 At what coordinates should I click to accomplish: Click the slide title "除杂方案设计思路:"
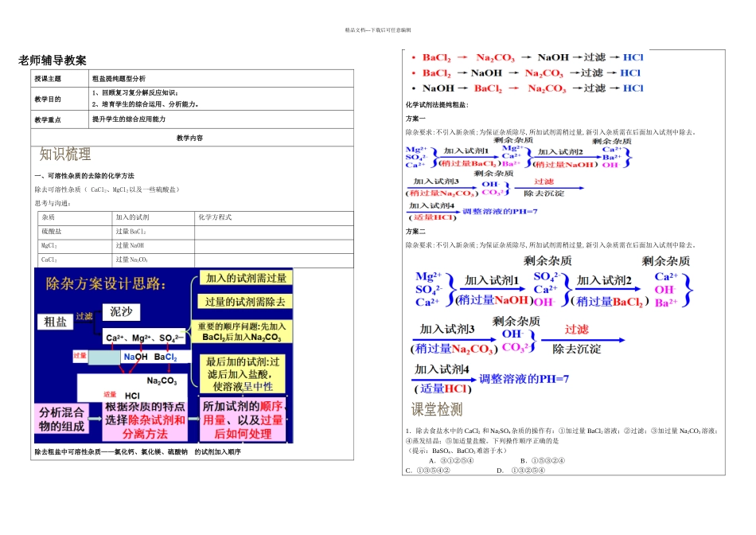106,283
